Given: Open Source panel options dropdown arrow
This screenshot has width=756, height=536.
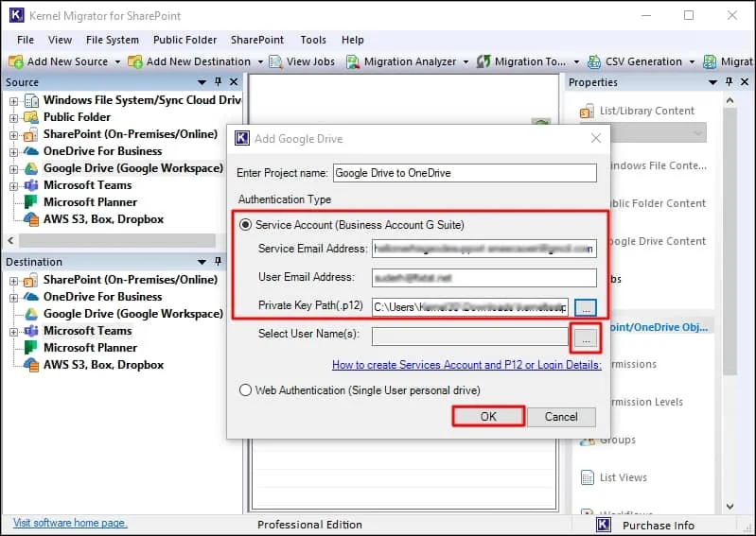Looking at the screenshot, I should coord(202,82).
